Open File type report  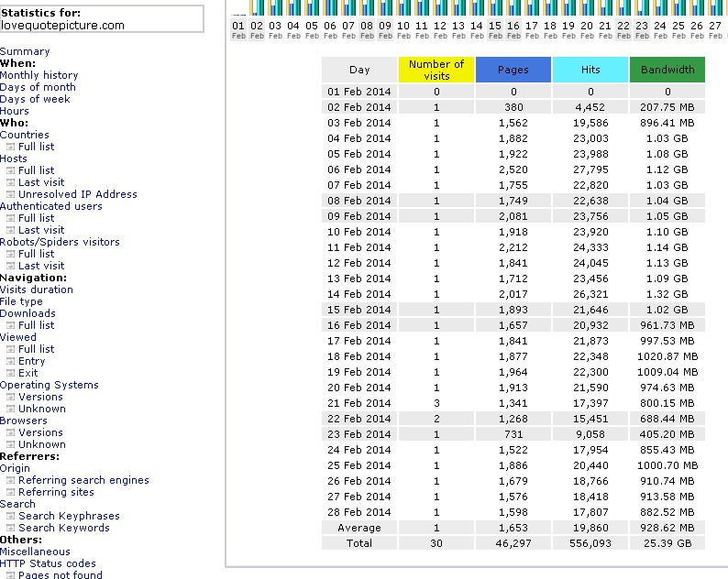(21, 301)
